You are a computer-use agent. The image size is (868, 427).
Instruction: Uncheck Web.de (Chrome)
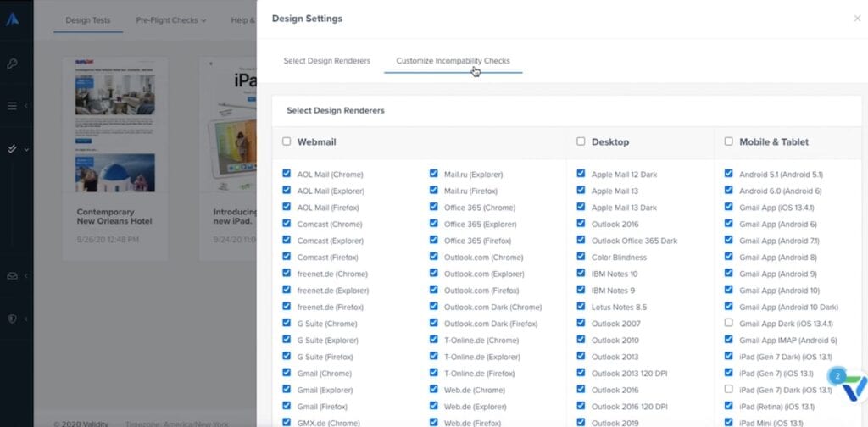click(433, 389)
